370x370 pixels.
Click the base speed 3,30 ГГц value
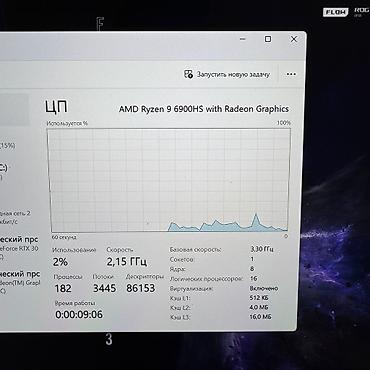262,249
